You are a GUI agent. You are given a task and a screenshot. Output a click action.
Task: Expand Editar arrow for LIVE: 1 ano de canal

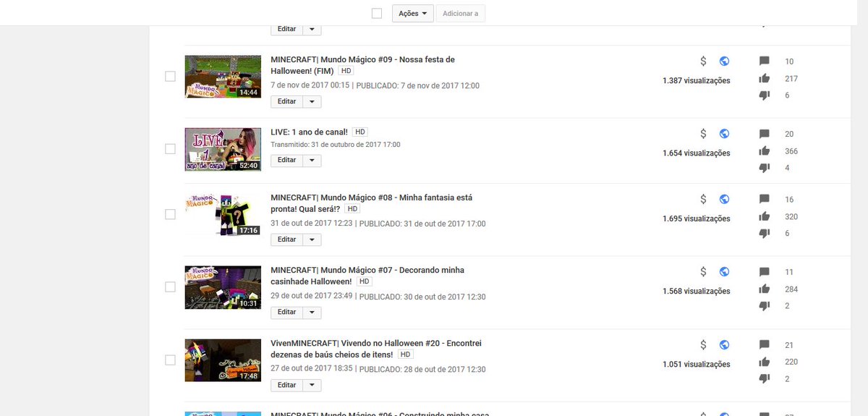(312, 160)
